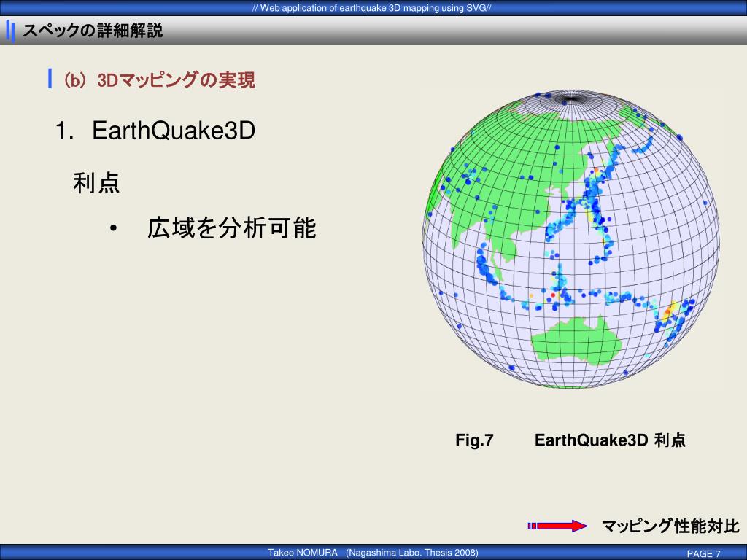Click the caption EarthQuake3D 利点
This screenshot has height=560, width=747.
pos(611,440)
